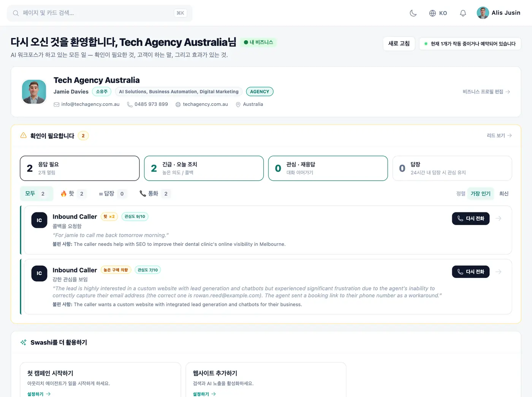Select the 답장 stat card
The height and width of the screenshot is (397, 532).
[x=452, y=168]
